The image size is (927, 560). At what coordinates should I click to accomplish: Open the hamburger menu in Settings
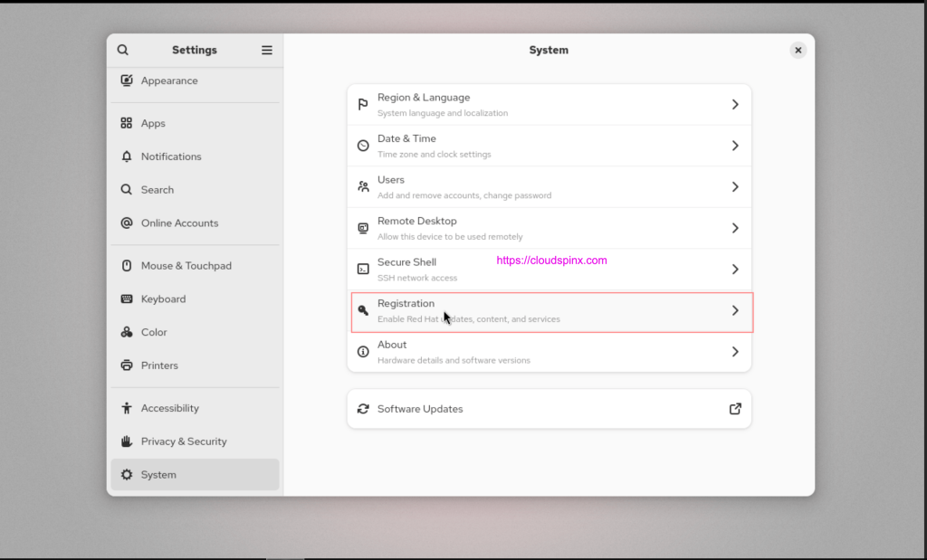[x=266, y=49]
